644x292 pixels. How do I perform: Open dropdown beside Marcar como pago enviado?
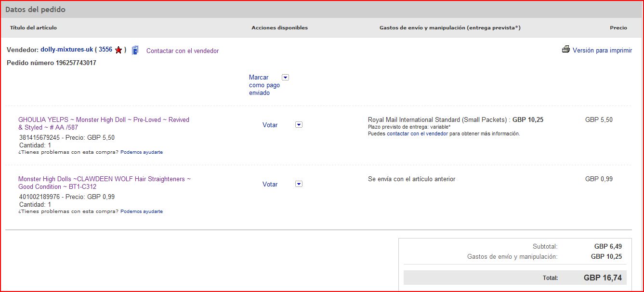click(285, 77)
